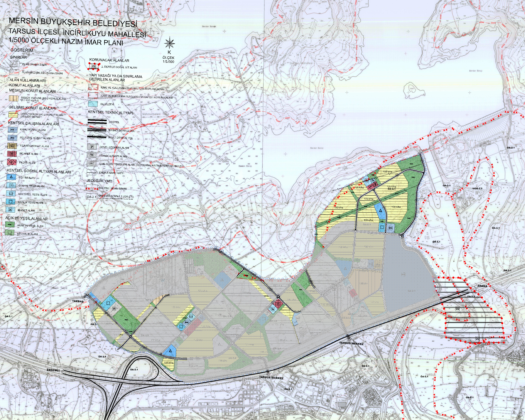Click the Kamu Hizmet Alanı KHA icon

coord(12,130)
